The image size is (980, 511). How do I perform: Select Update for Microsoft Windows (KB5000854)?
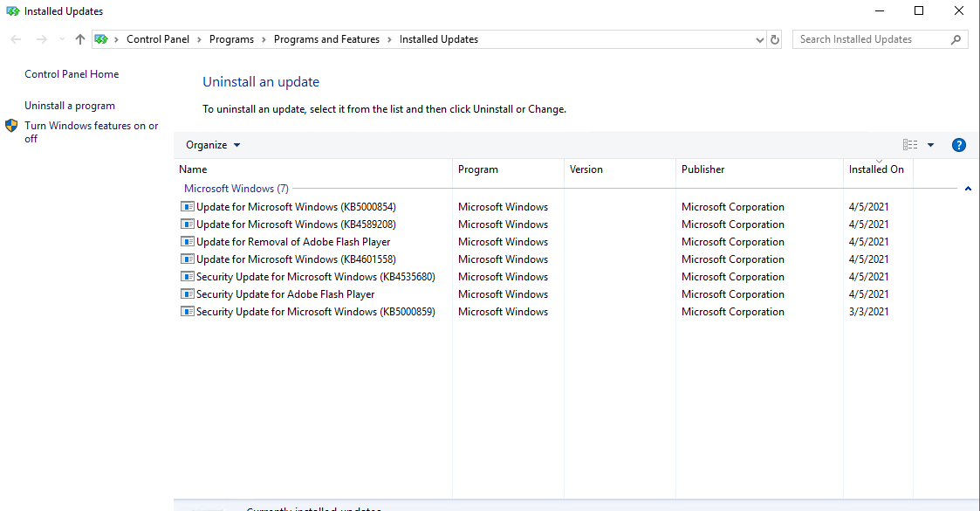pyautogui.click(x=296, y=207)
